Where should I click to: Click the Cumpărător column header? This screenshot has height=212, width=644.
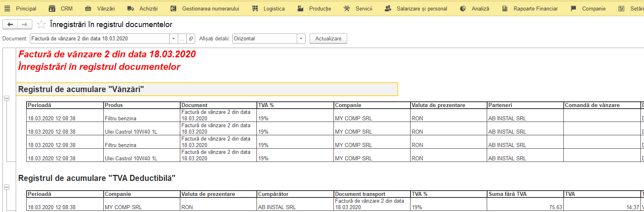[x=296, y=194]
